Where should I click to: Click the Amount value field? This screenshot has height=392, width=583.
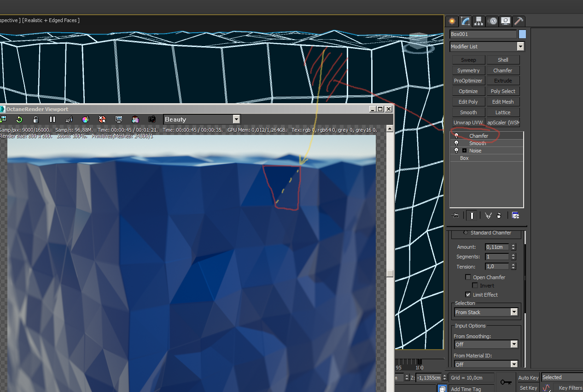[497, 247]
